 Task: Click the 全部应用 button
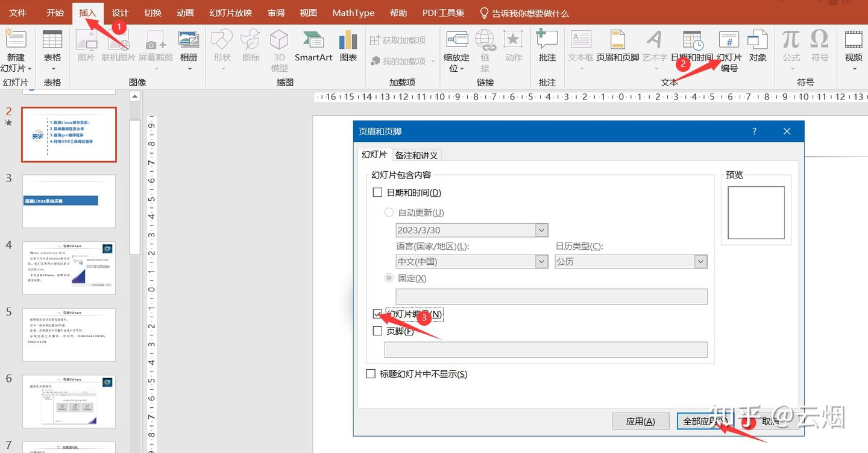(705, 420)
